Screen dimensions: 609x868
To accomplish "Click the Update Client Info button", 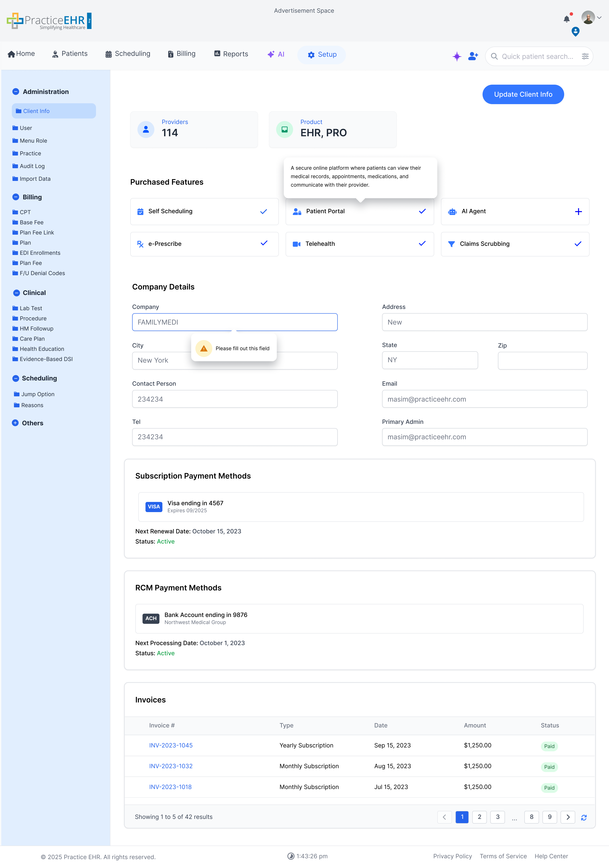I will 523,94.
